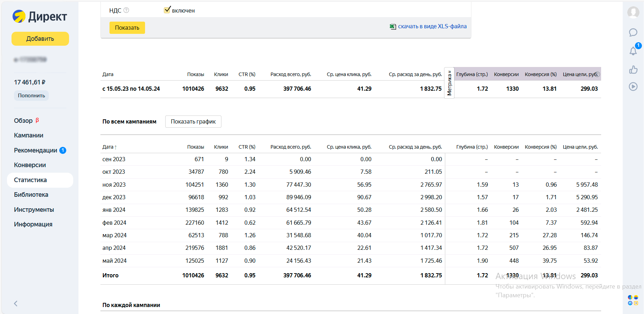The width and height of the screenshot is (644, 314).
Task: Go to the Рекомендации section
Action: 36,150
